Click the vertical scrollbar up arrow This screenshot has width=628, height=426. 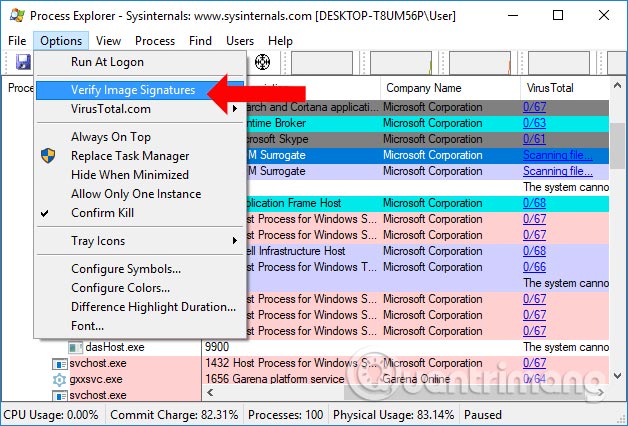point(617,85)
